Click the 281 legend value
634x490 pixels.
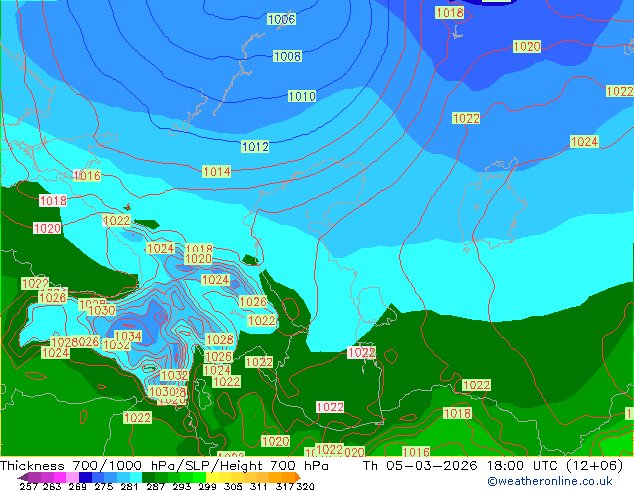pyautogui.click(x=129, y=486)
